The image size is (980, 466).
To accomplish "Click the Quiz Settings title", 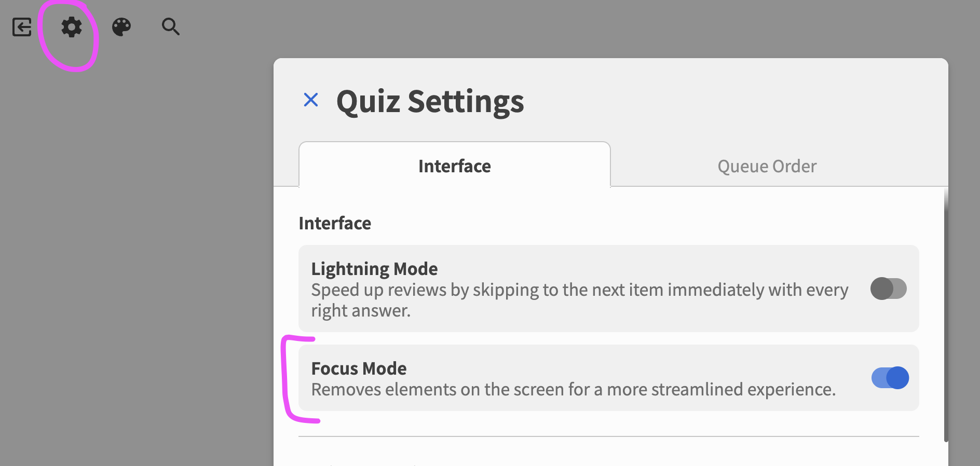I will (430, 101).
